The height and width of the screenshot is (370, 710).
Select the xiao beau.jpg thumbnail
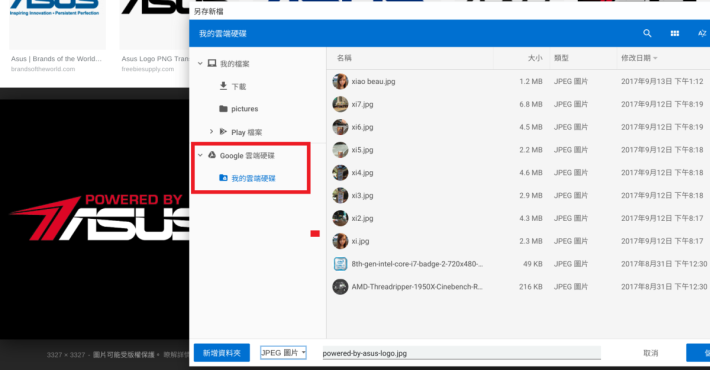[340, 82]
